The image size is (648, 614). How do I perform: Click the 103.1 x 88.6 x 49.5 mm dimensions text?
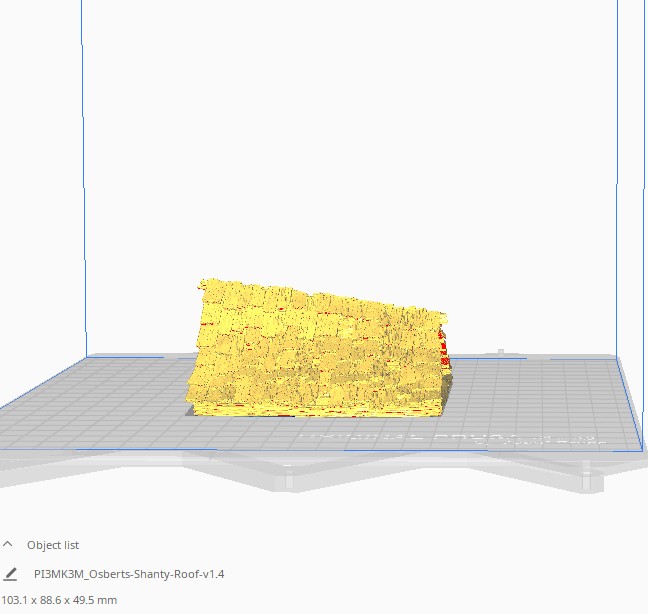point(60,600)
